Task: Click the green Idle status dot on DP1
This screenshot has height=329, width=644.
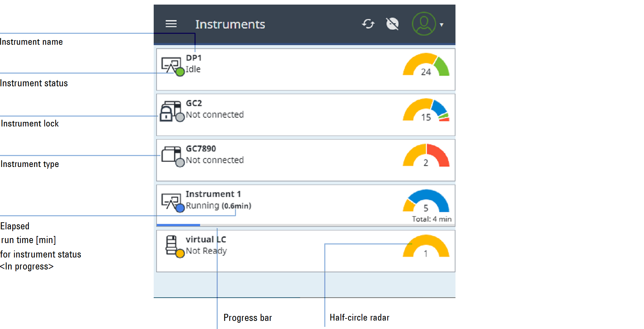Action: coord(180,72)
